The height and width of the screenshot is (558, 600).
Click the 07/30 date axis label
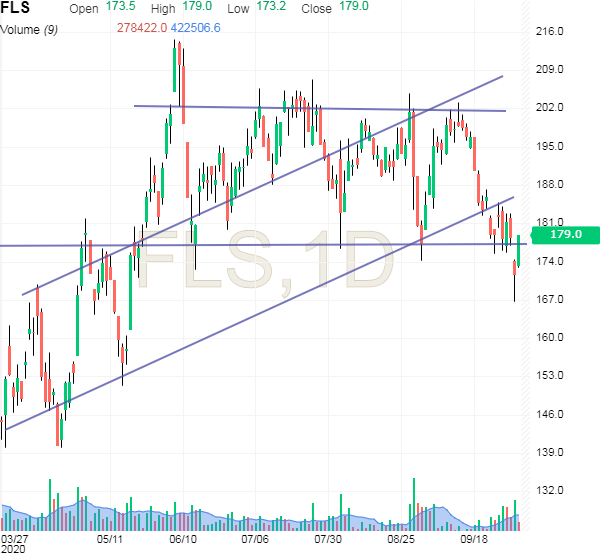tap(329, 537)
